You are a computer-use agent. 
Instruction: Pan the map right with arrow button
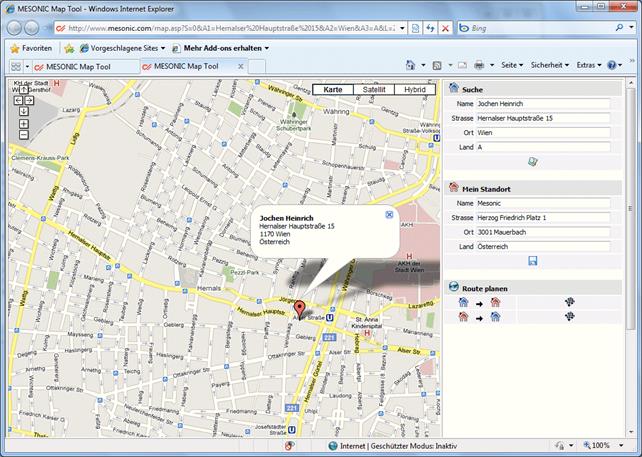click(x=29, y=101)
